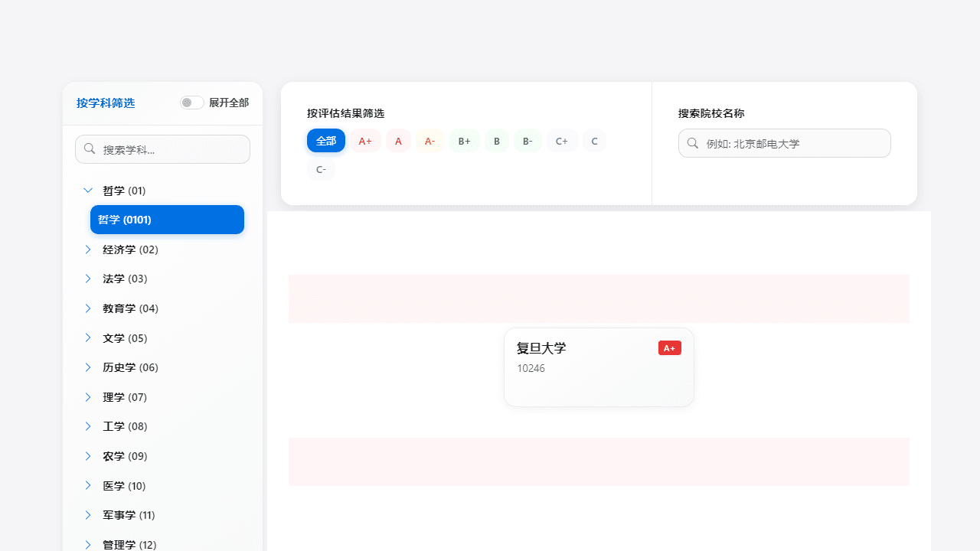Click the 搜索院校名称 label
This screenshot has height=551, width=980.
pos(711,113)
